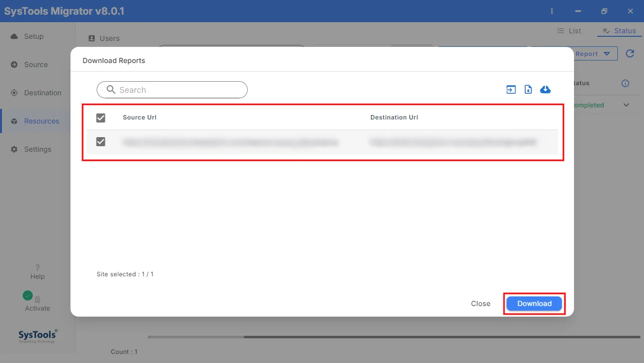Select the Users tab
The image size is (644, 363).
click(x=104, y=38)
